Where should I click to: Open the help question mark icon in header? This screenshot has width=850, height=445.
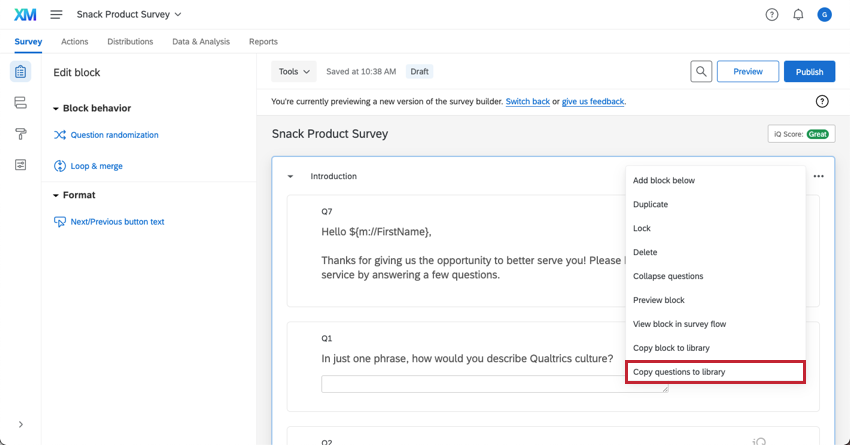[771, 15]
